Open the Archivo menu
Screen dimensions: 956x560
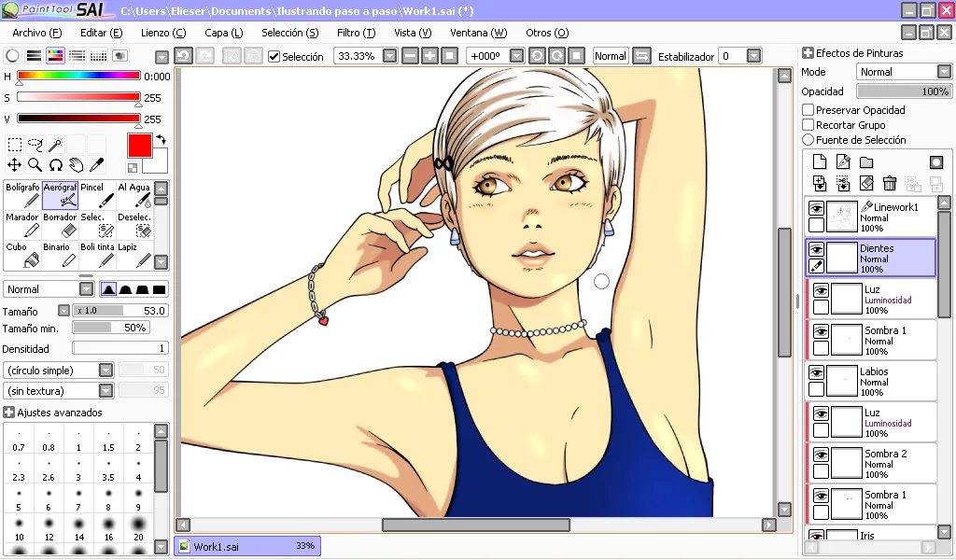click(x=37, y=33)
